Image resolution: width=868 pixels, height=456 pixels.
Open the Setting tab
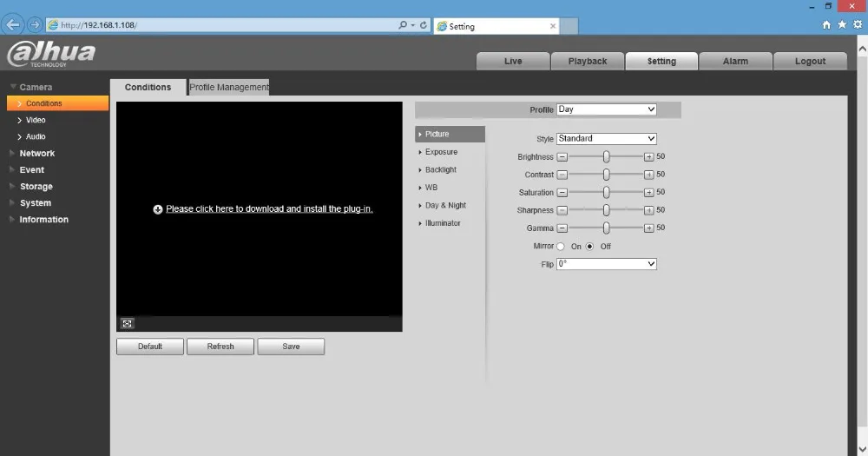point(661,61)
